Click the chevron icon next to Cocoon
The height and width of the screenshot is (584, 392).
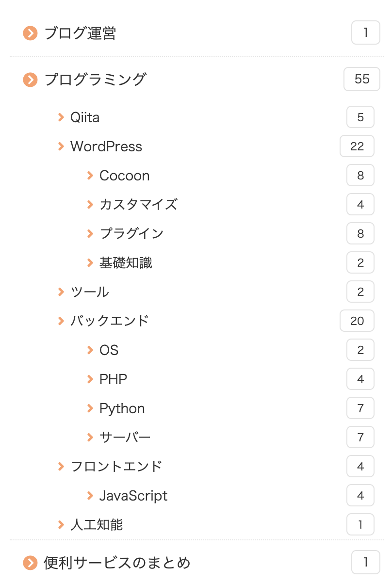[90, 175]
